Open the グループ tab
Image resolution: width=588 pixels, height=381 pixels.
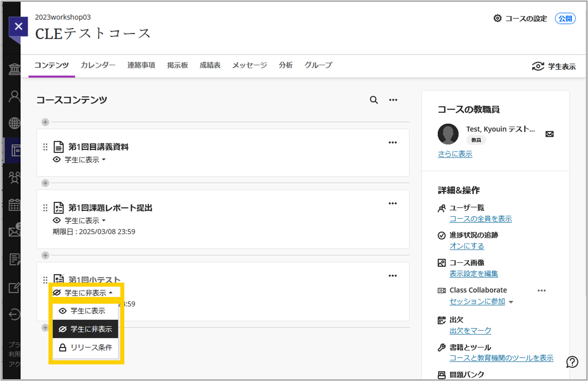click(318, 65)
